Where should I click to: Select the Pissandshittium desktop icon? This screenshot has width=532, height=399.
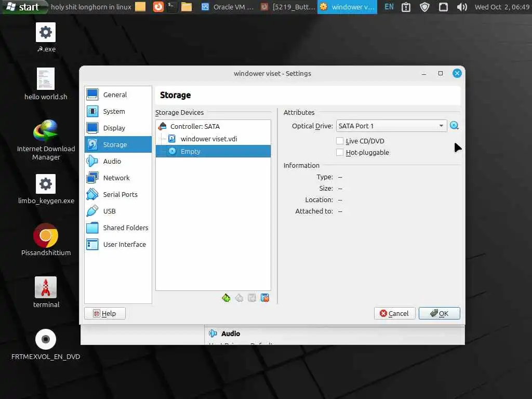tap(46, 240)
